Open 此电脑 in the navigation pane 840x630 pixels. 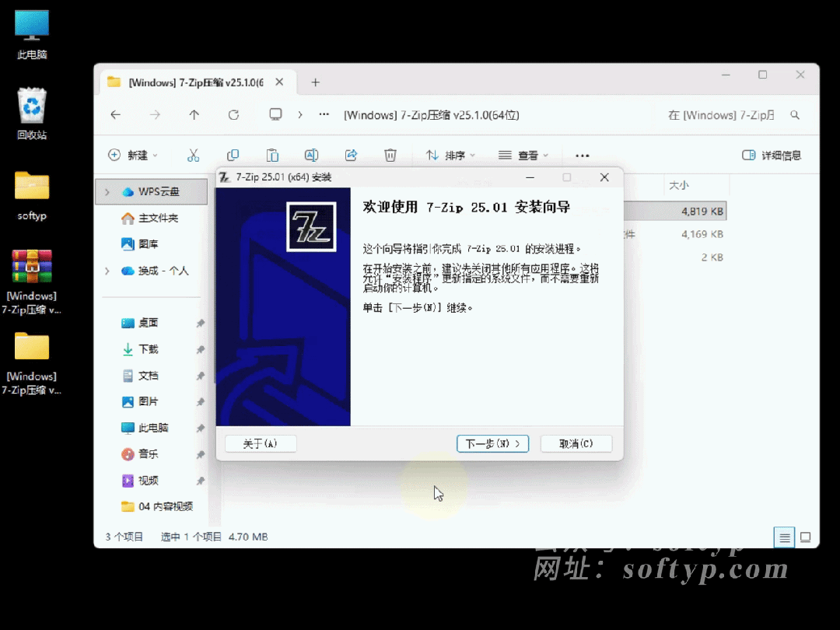tap(145, 428)
